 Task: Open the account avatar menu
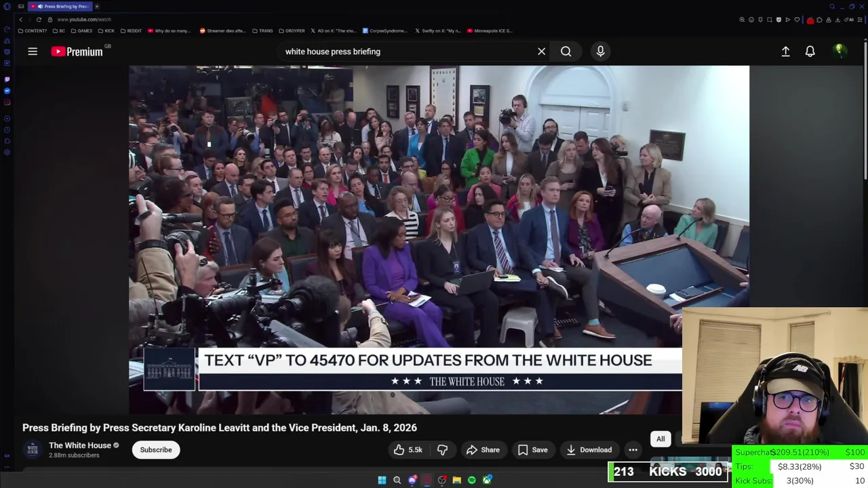[x=839, y=52]
